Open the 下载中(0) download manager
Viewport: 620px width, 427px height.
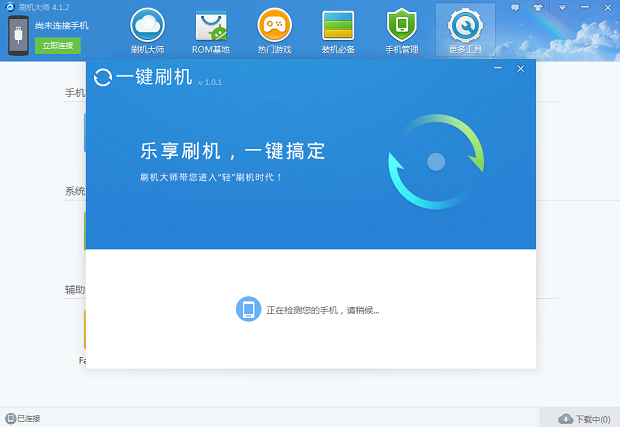[584, 418]
